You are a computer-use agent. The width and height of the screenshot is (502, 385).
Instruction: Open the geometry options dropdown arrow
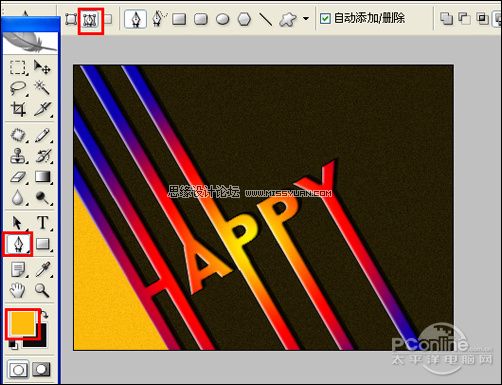point(306,19)
